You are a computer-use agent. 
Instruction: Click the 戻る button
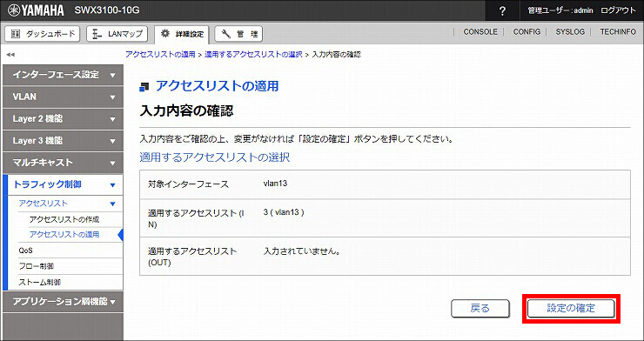tap(480, 309)
